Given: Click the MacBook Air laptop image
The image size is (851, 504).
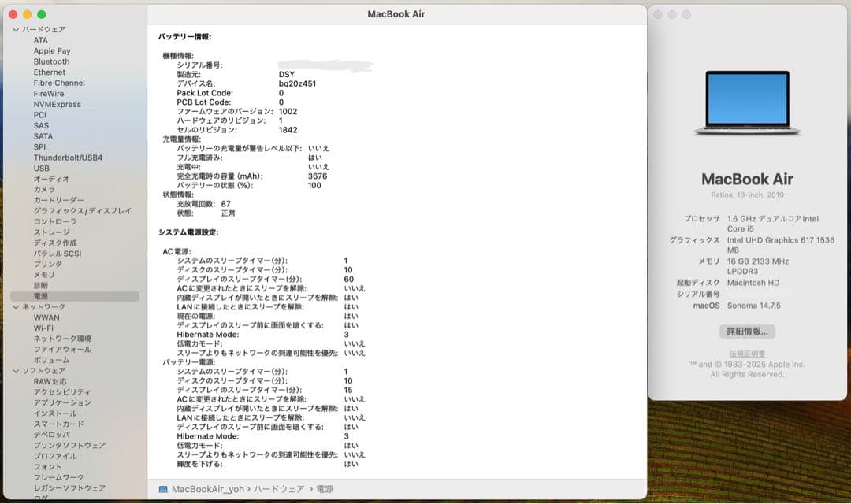Looking at the screenshot, I should pos(747,102).
